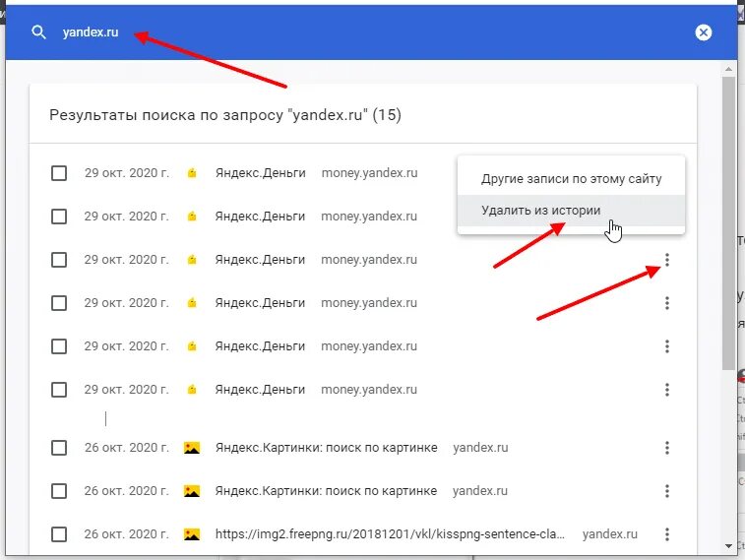Tick the checkbox of the fourth Яндекс.Деньги entry
Screen dimensions: 745x560
(x=59, y=303)
